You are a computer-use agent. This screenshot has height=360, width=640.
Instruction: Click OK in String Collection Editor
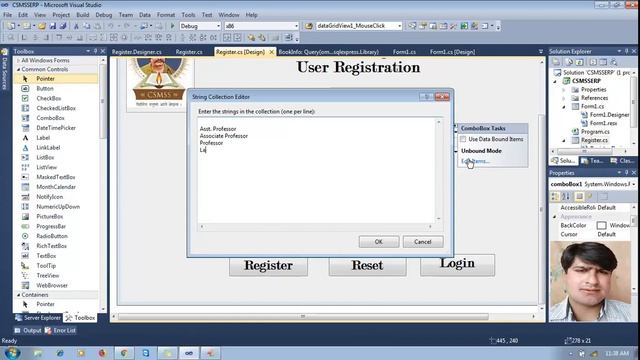tap(379, 242)
